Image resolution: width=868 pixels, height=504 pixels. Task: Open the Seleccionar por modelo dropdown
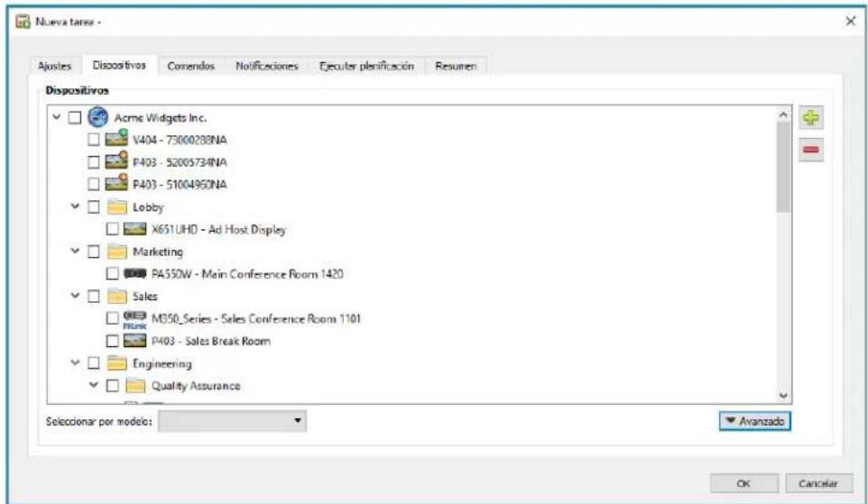233,421
